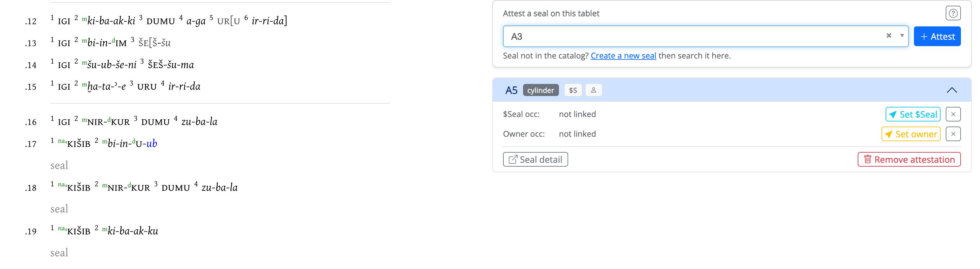Click the cylinder type badge

pos(541,90)
